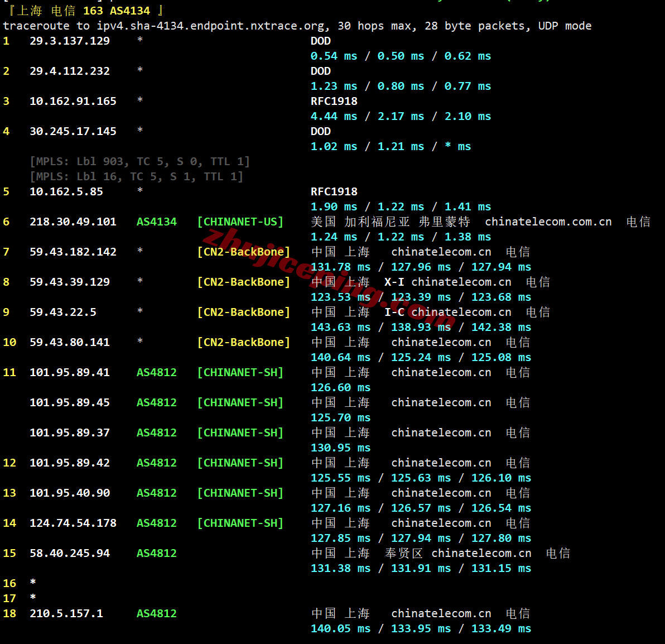This screenshot has width=665, height=644.
Task: Click IP address 10.162.91.165
Action: (73, 101)
